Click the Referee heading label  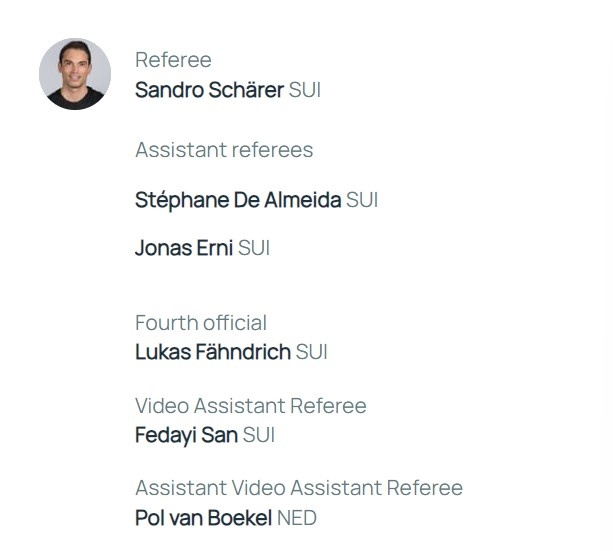coord(173,60)
